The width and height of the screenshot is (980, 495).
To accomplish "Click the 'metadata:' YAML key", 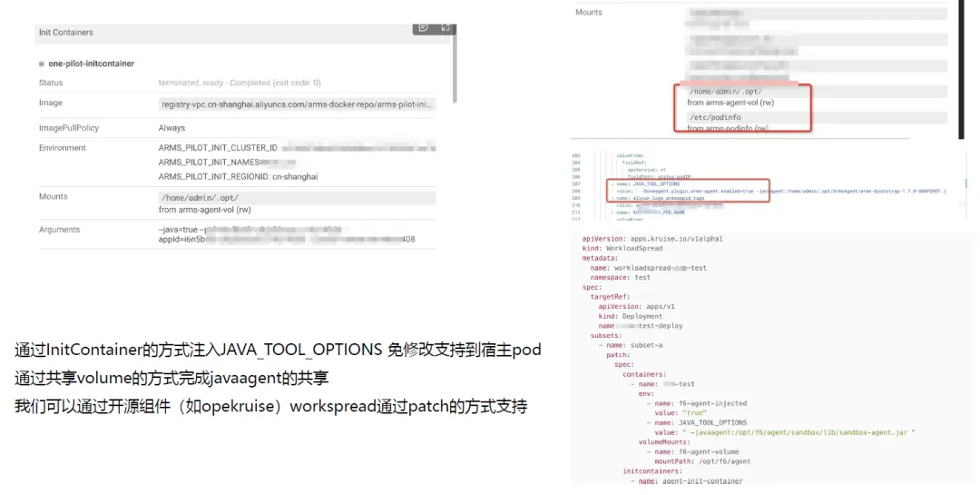I will pos(600,259).
